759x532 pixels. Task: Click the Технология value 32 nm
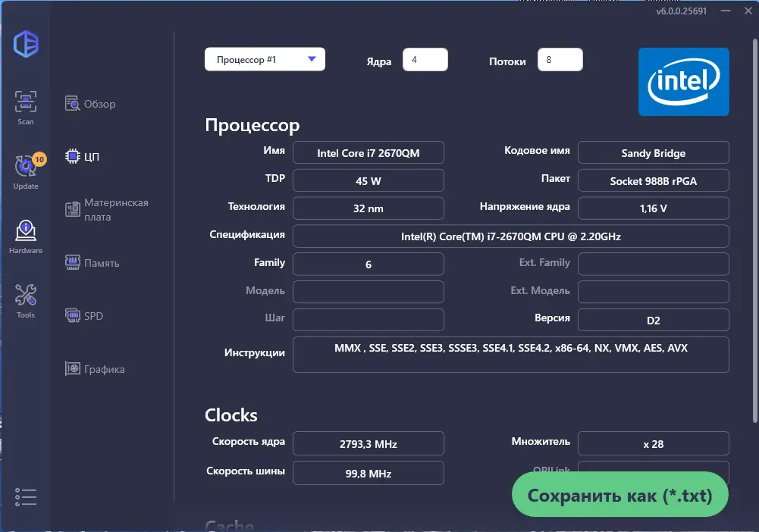[369, 208]
